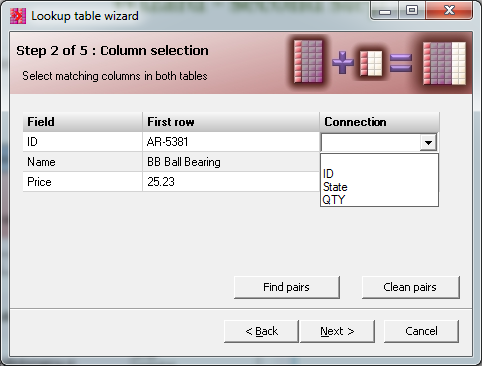Click the Find pairs button
Viewport: 482px width, 366px height.
[x=287, y=287]
